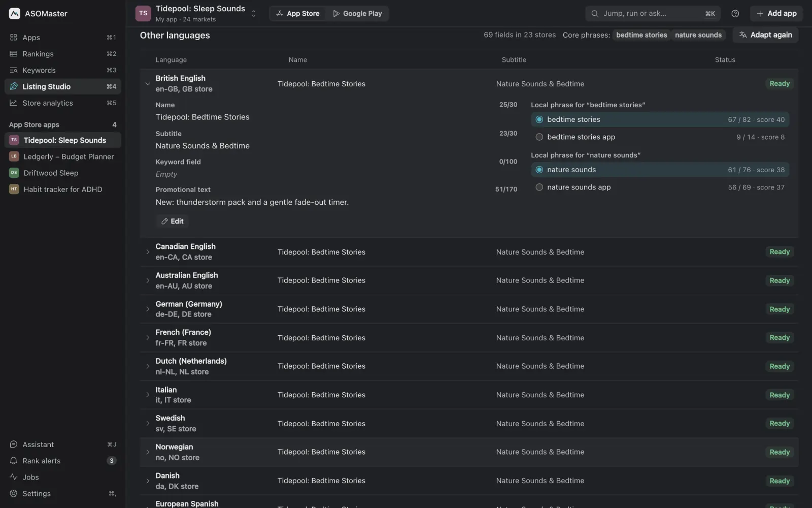Select the Driftwood Sleep DS avatar
The height and width of the screenshot is (508, 812).
coord(14,173)
